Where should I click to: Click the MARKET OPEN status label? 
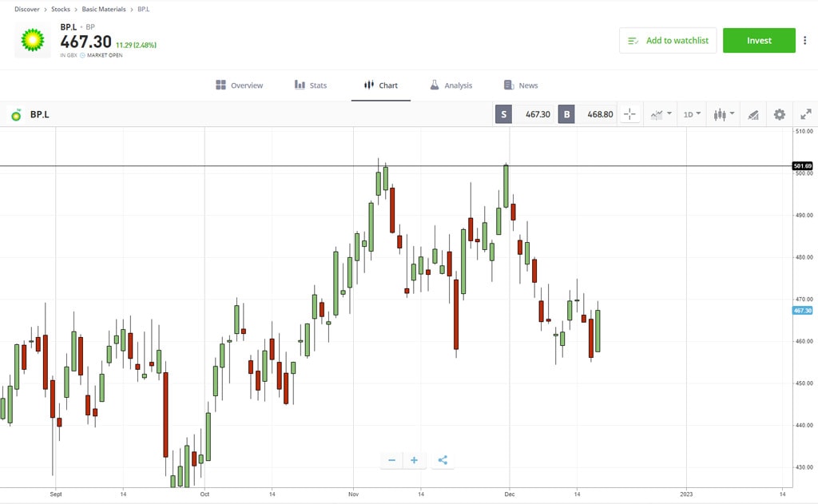(x=105, y=55)
